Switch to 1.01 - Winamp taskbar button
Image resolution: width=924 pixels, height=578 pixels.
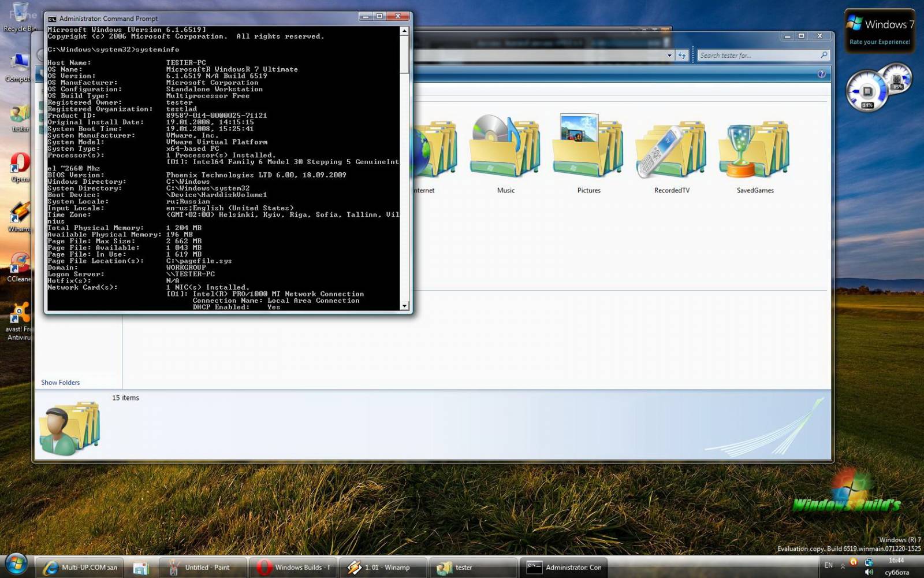click(383, 568)
